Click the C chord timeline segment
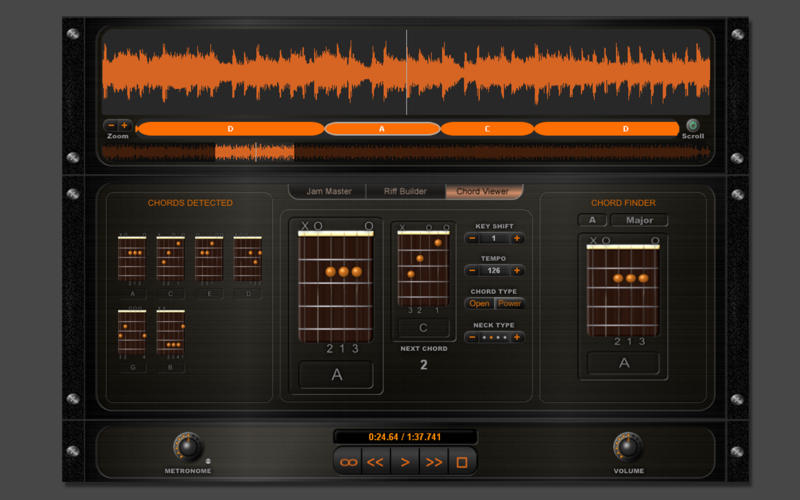Screen dimensions: 800x500 487,129
